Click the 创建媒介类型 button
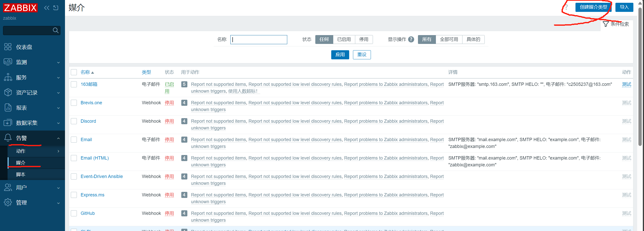This screenshot has height=231, width=644. pos(593,7)
